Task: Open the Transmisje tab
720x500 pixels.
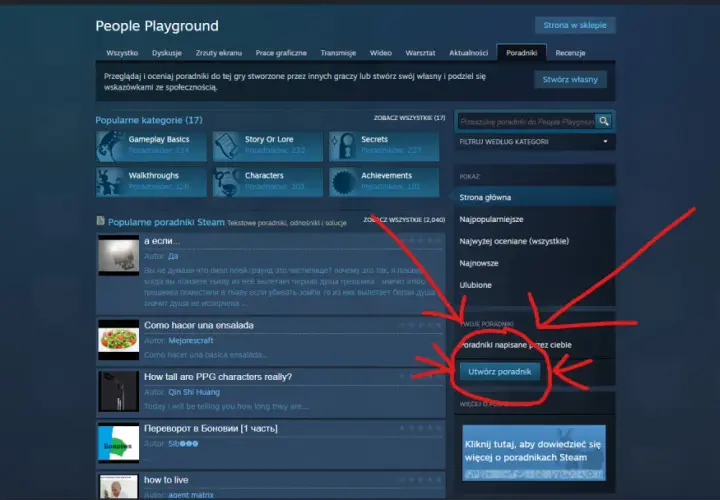Action: (338, 53)
